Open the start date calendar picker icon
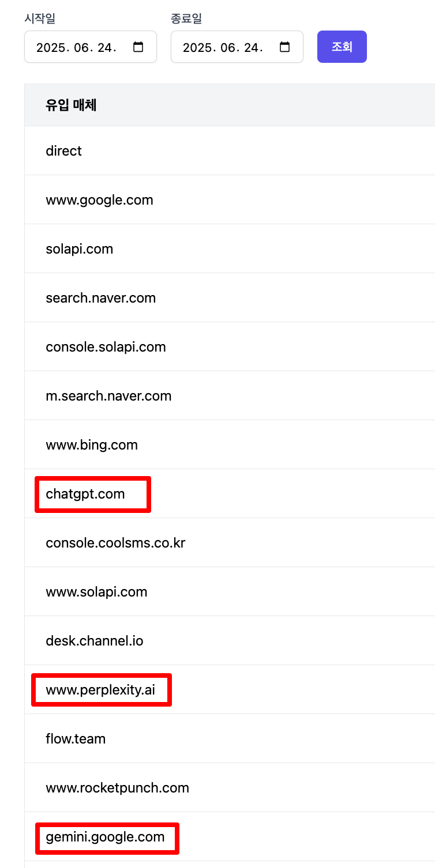The width and height of the screenshot is (435, 868). click(x=138, y=47)
